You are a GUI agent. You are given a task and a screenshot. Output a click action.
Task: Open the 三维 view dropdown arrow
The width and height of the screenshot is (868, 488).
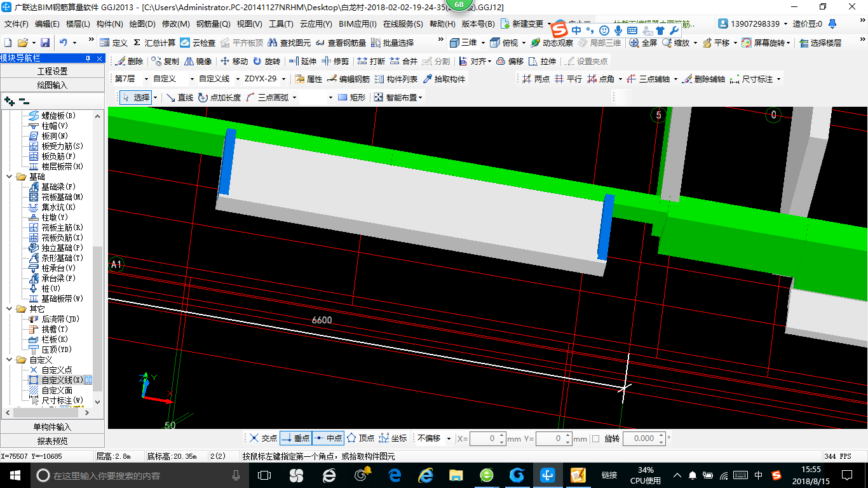click(x=483, y=43)
